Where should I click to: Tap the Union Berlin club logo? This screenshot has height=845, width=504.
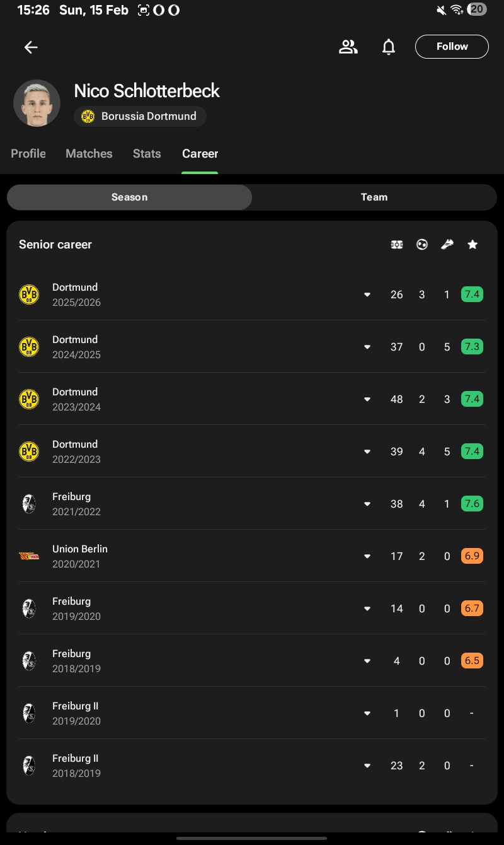coord(29,556)
